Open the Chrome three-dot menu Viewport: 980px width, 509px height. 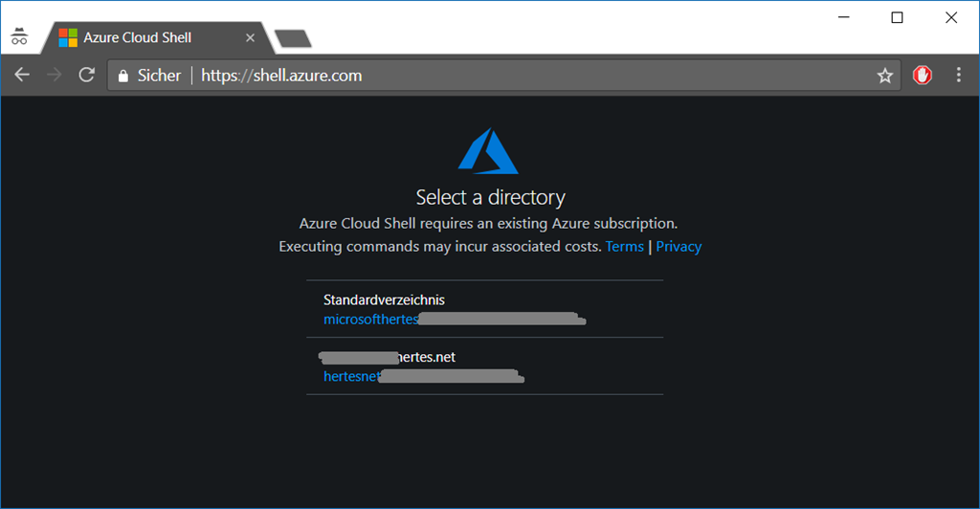coord(959,75)
